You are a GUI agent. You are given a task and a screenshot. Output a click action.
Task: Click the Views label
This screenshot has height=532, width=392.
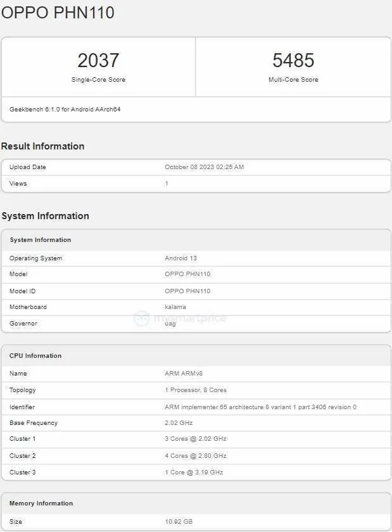tap(18, 184)
